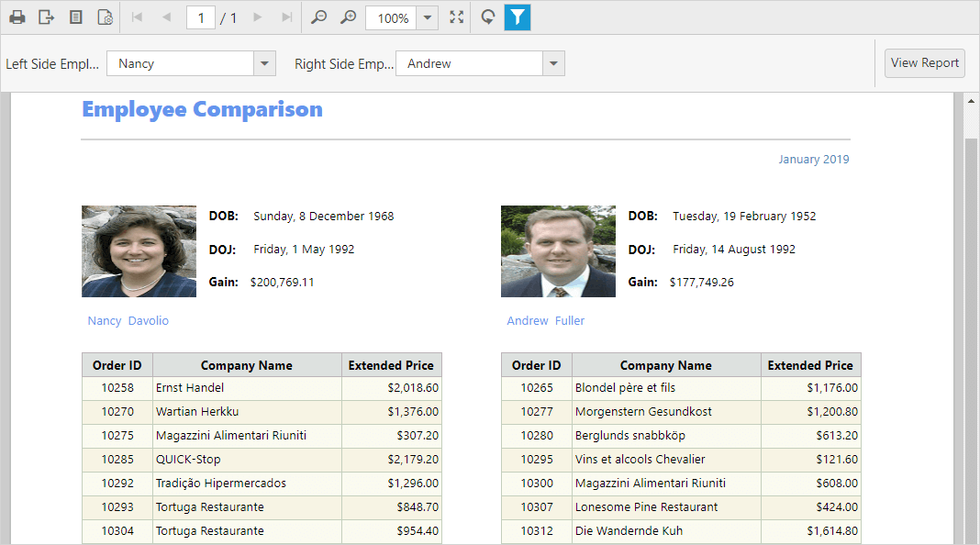Refresh the report
The height and width of the screenshot is (545, 980).
488,17
